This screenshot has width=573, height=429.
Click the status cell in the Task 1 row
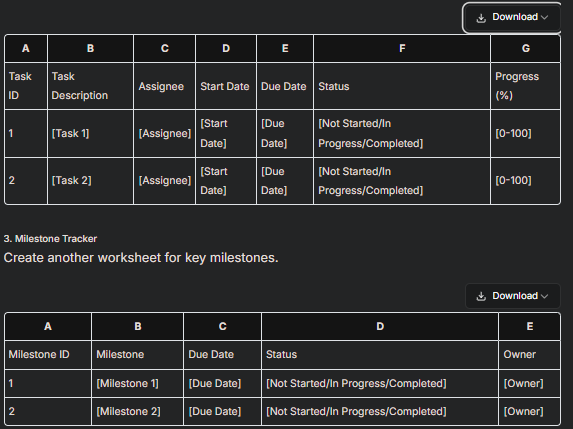coord(402,133)
